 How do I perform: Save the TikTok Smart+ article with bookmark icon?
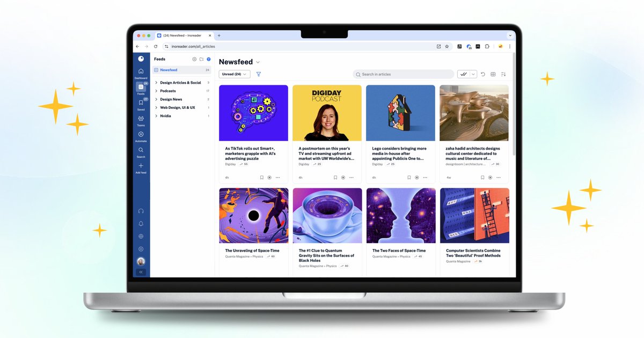coord(261,177)
